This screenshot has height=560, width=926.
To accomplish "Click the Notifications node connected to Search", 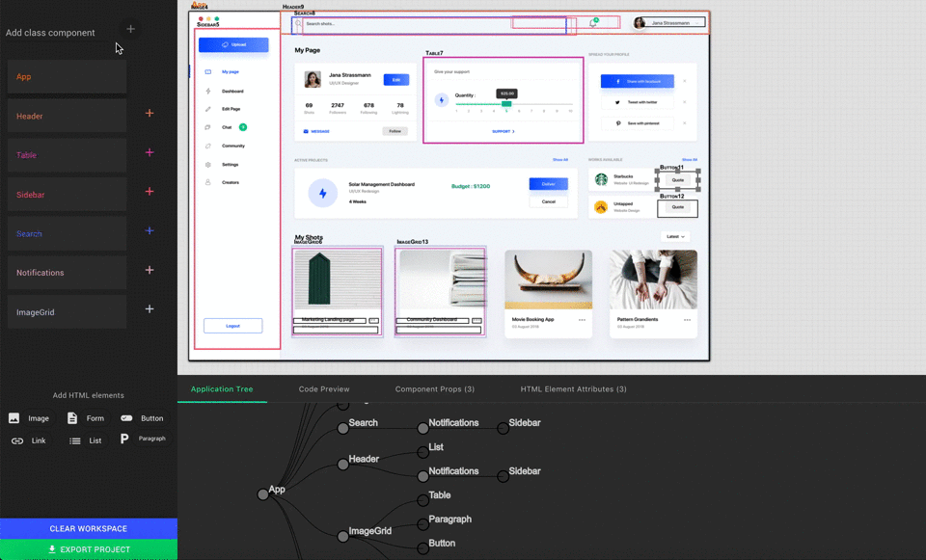I will coord(422,428).
